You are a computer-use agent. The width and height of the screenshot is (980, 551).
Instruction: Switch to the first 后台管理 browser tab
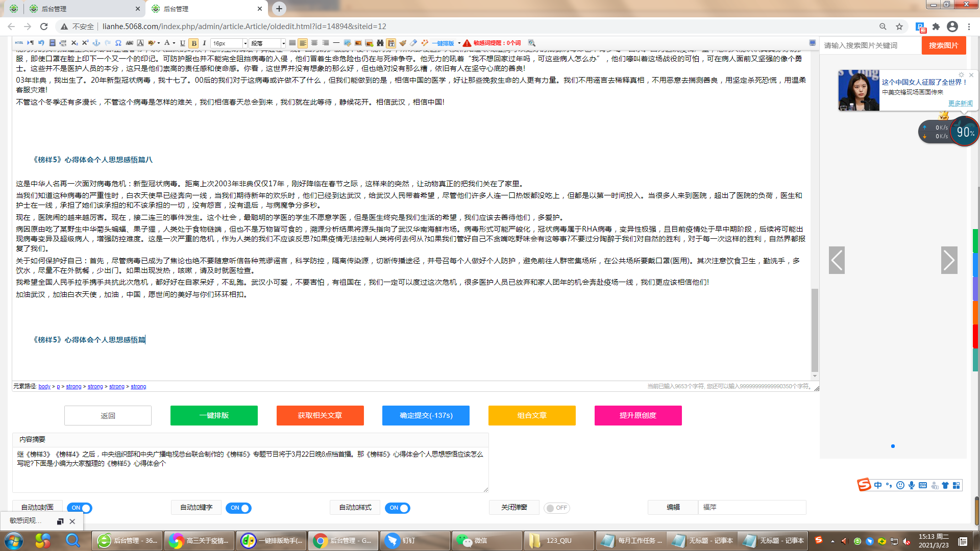pos(84,9)
